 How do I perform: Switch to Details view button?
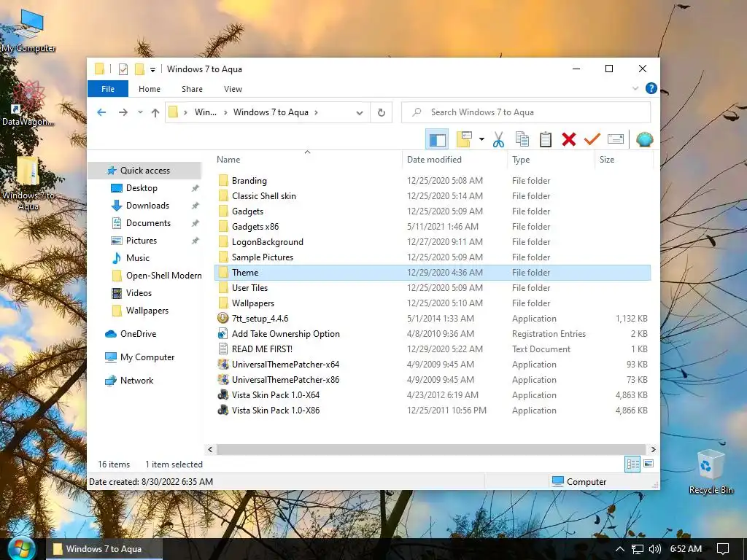click(632, 464)
